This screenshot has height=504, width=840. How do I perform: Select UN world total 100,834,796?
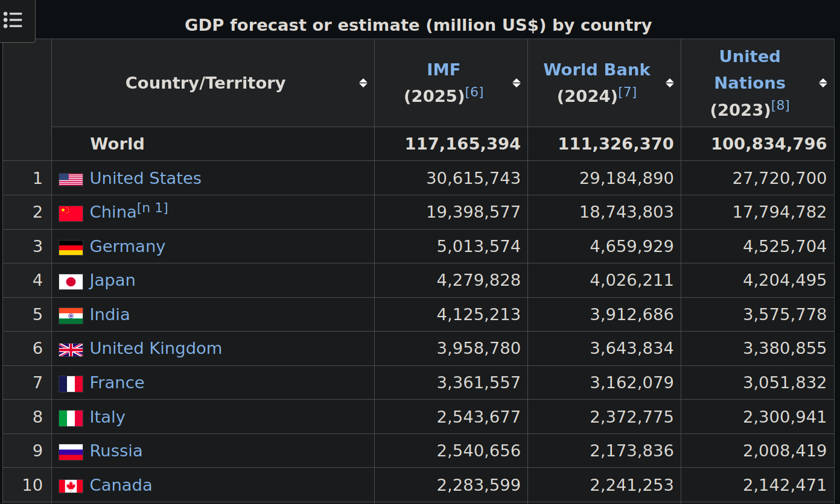pyautogui.click(x=769, y=144)
